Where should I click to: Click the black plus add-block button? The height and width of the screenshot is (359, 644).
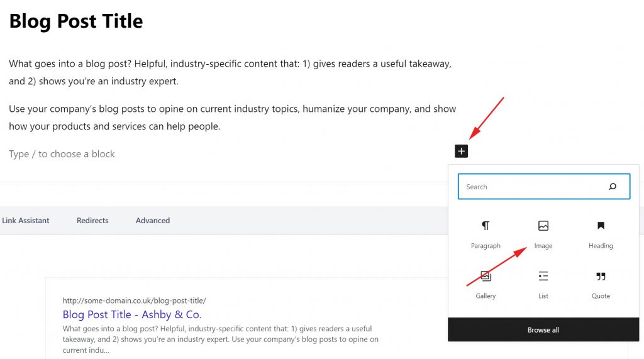(x=461, y=151)
